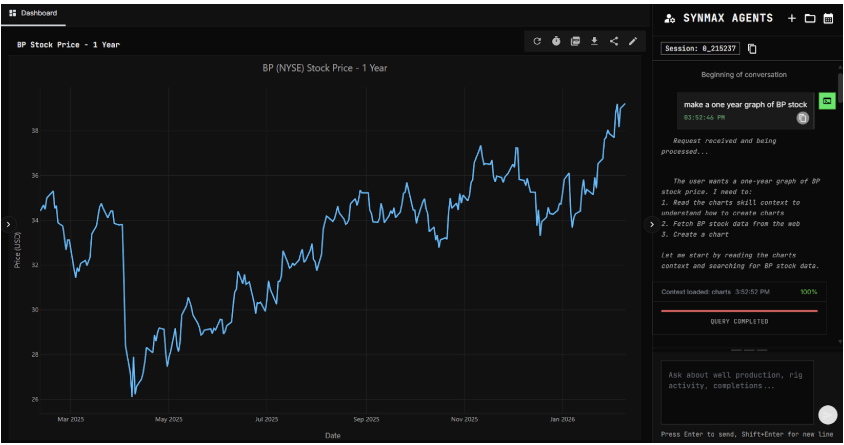Refresh the BP Stock Price chart
844x445 pixels.
click(537, 41)
